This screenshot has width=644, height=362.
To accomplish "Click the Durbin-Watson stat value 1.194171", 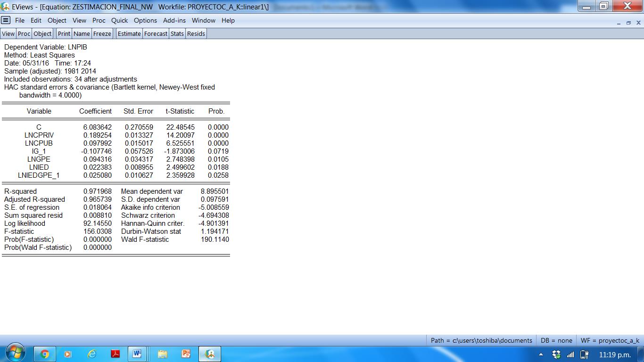I will (215, 231).
